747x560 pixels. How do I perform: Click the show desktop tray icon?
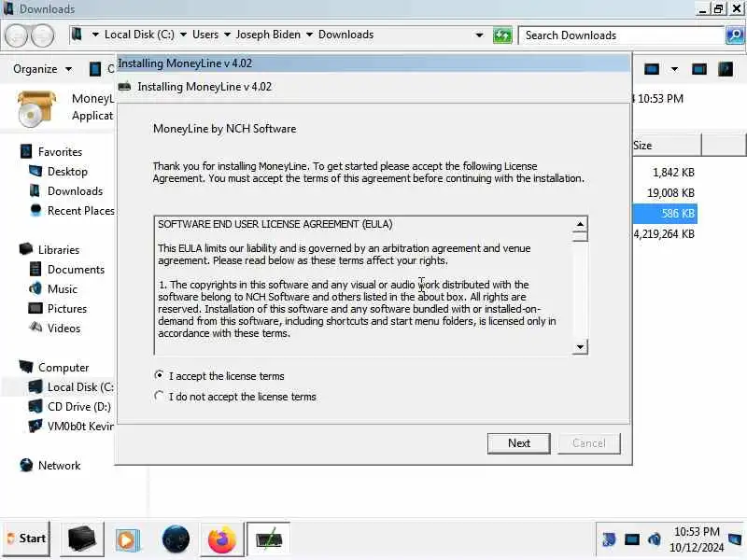point(736,539)
